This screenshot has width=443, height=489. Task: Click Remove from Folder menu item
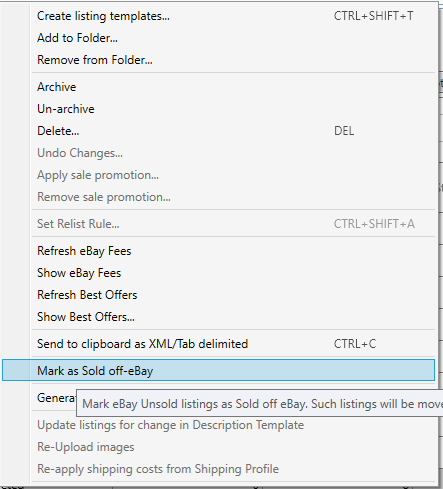218,60
